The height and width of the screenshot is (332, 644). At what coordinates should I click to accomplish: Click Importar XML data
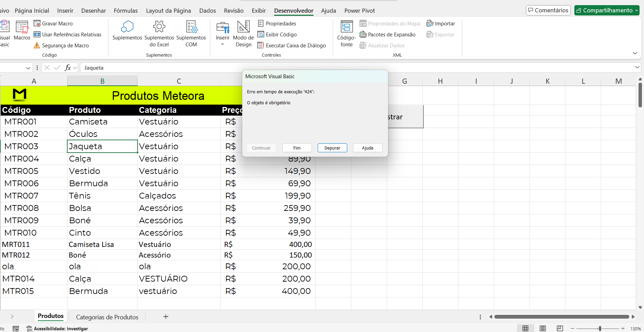441,23
